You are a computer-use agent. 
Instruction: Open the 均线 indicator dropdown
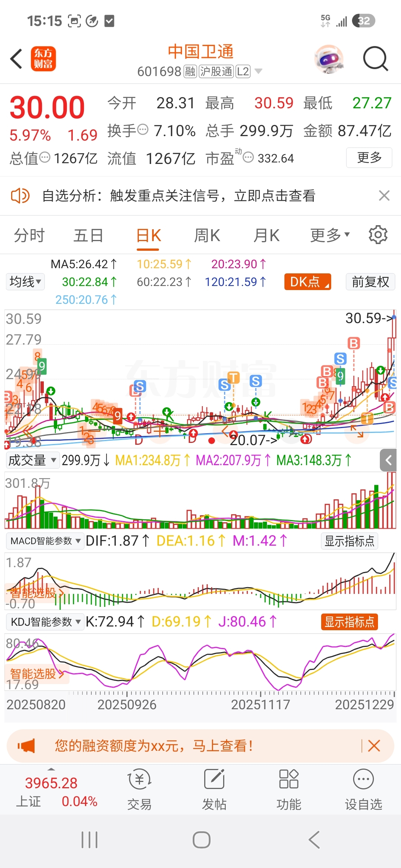[x=25, y=282]
